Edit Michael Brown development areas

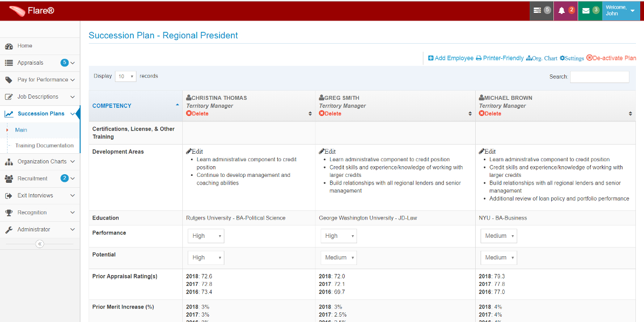point(488,152)
